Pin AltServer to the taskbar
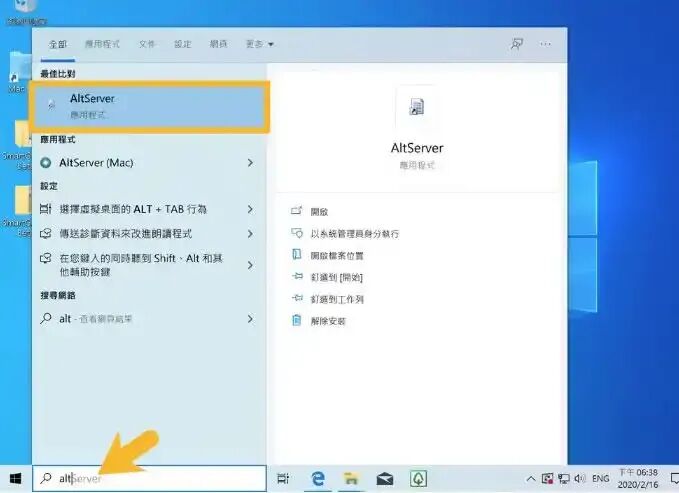This screenshot has height=493, width=679. click(337, 299)
